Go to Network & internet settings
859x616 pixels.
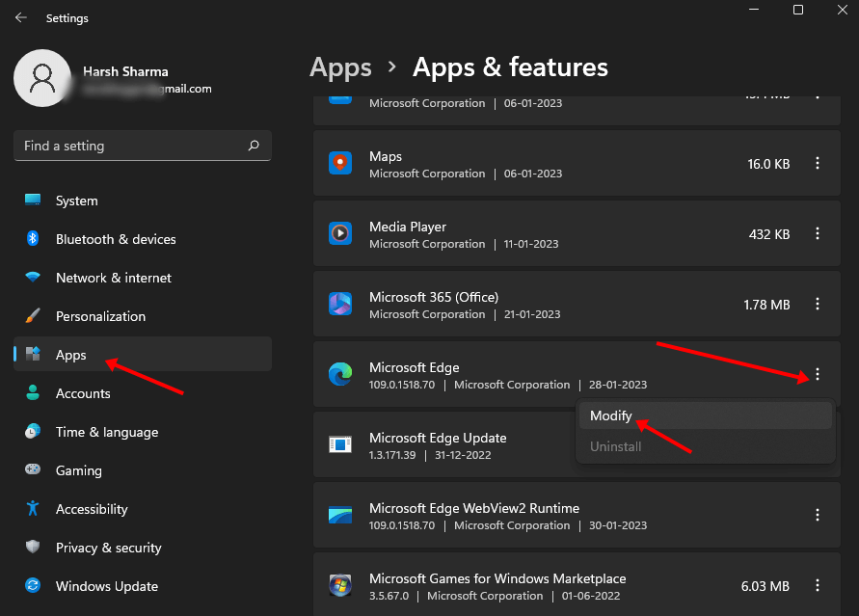(113, 278)
